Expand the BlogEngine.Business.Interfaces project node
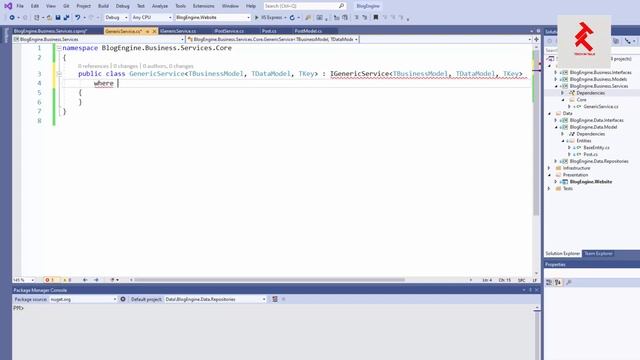Screen dimensions: 640x360 [556, 72]
